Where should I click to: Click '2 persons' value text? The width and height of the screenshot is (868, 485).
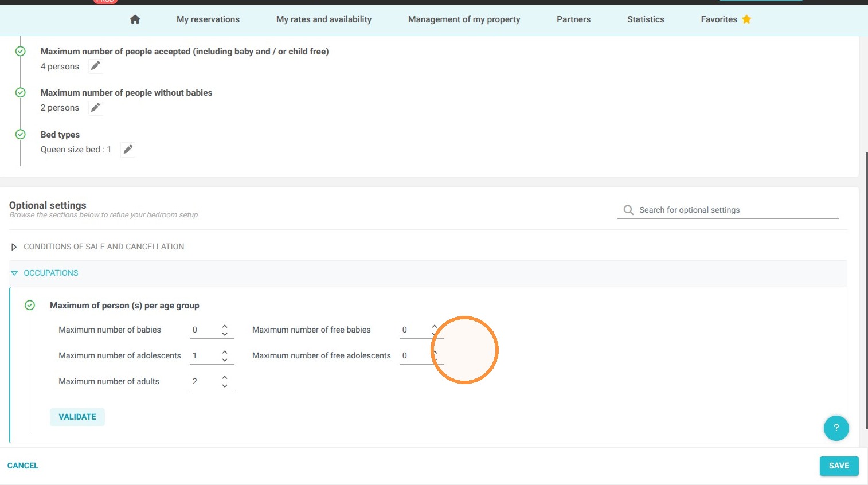click(60, 108)
